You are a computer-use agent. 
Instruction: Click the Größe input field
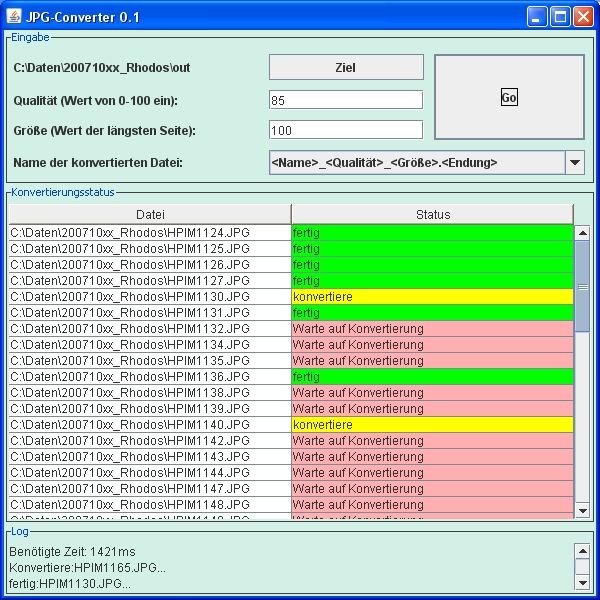345,130
